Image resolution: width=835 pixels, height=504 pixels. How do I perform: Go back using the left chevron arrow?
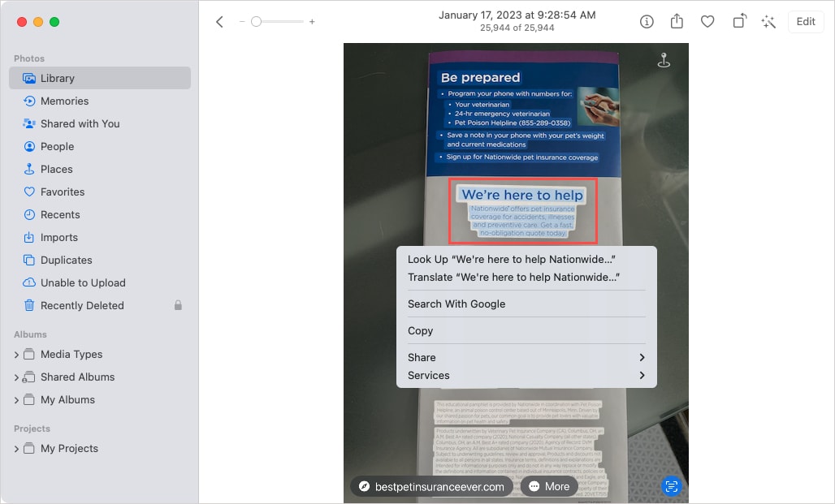[x=219, y=22]
